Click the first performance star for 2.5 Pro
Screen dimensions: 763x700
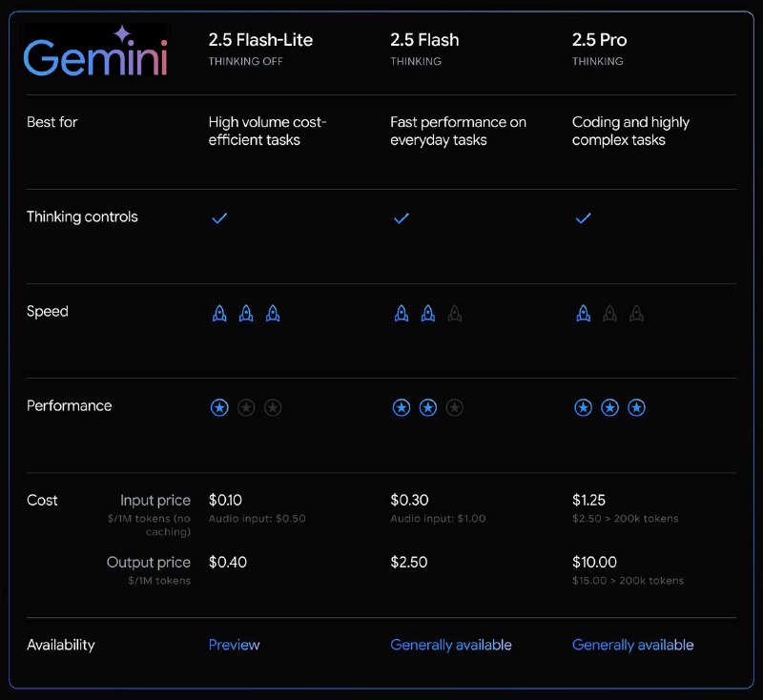(x=584, y=407)
